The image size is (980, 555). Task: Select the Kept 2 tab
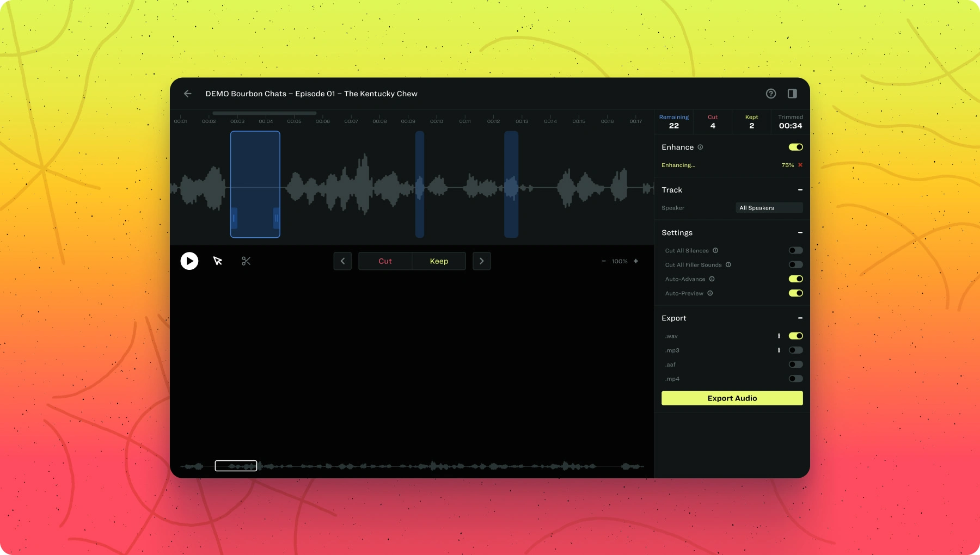click(x=752, y=122)
